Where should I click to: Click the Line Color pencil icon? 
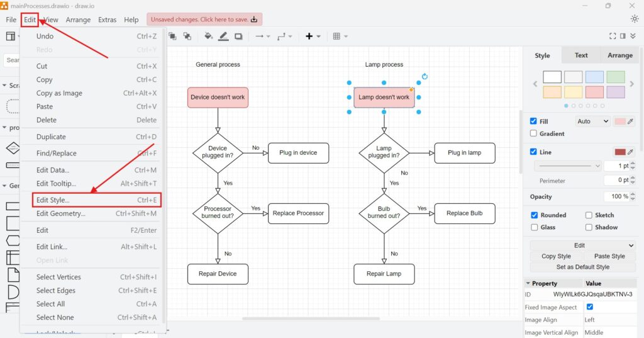pyautogui.click(x=224, y=37)
